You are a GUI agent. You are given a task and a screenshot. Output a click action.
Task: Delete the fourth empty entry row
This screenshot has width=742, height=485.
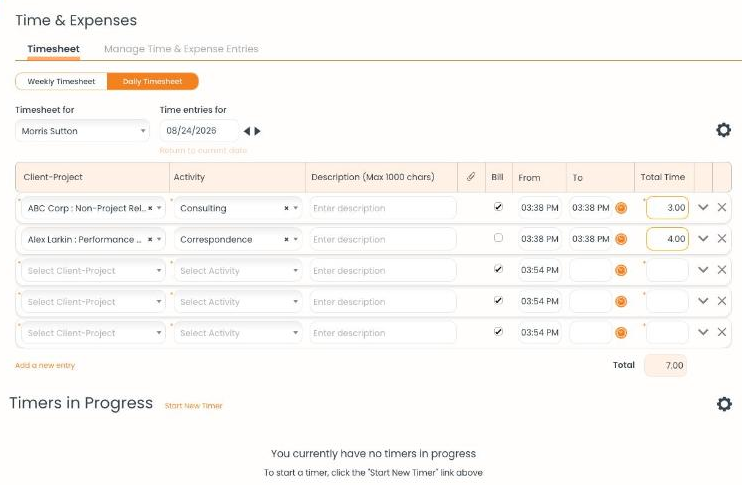pyautogui.click(x=722, y=301)
